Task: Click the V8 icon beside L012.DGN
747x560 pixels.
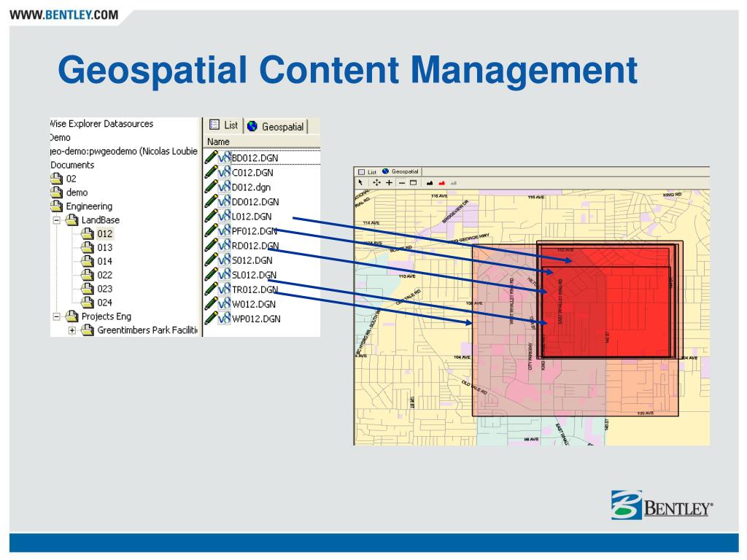Action: (225, 216)
